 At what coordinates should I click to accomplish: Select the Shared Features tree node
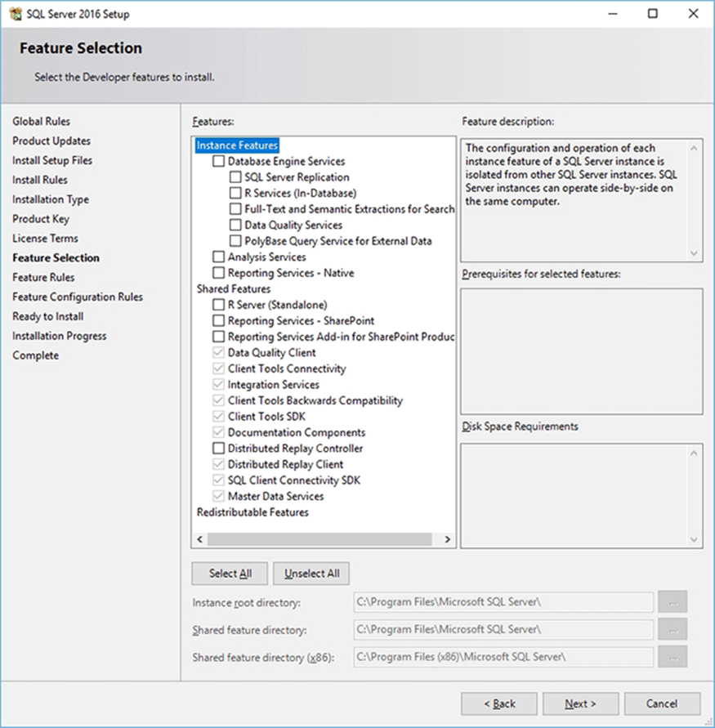coord(234,288)
